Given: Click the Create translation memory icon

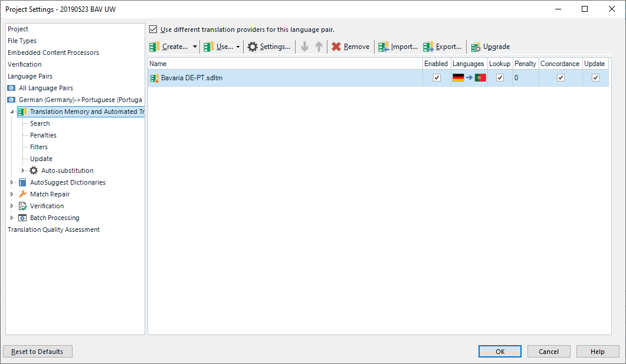Looking at the screenshot, I should click(155, 47).
